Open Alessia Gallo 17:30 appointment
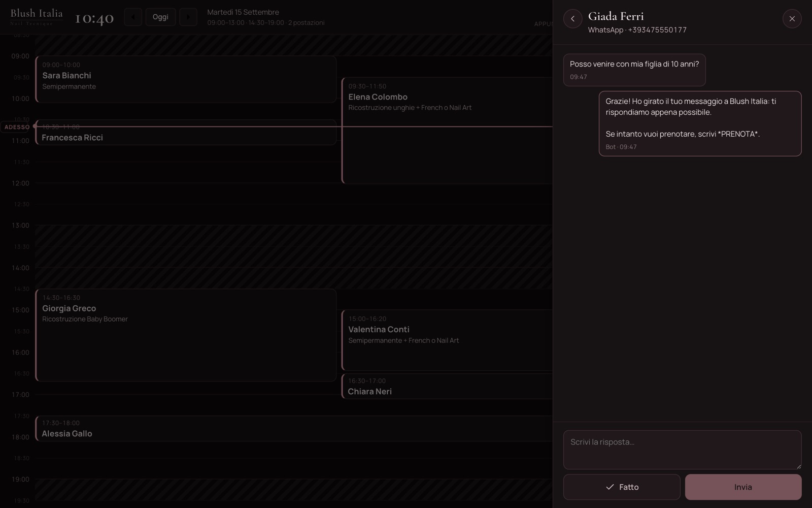 pos(294,429)
